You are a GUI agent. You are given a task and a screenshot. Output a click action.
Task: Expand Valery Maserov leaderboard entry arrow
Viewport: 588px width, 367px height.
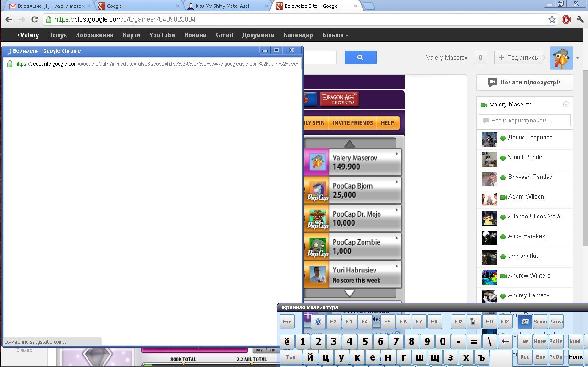point(396,154)
